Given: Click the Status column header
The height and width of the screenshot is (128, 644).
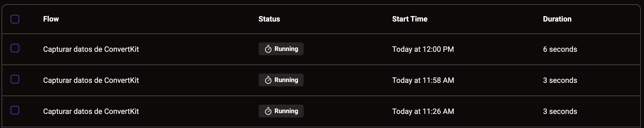Looking at the screenshot, I should [x=269, y=19].
